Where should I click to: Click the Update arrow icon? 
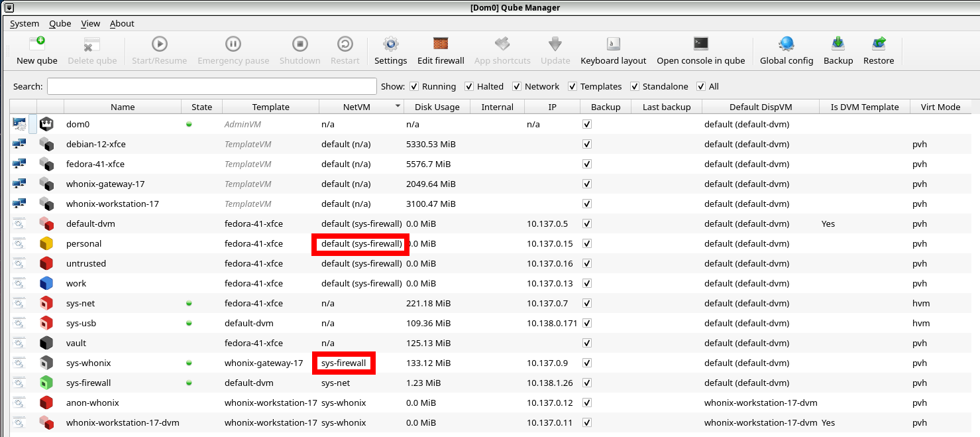(x=555, y=44)
